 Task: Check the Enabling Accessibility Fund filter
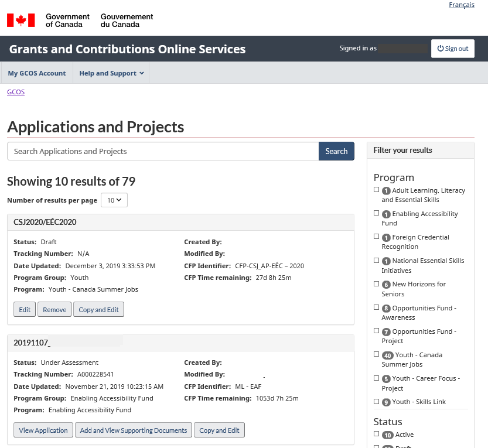(x=377, y=213)
